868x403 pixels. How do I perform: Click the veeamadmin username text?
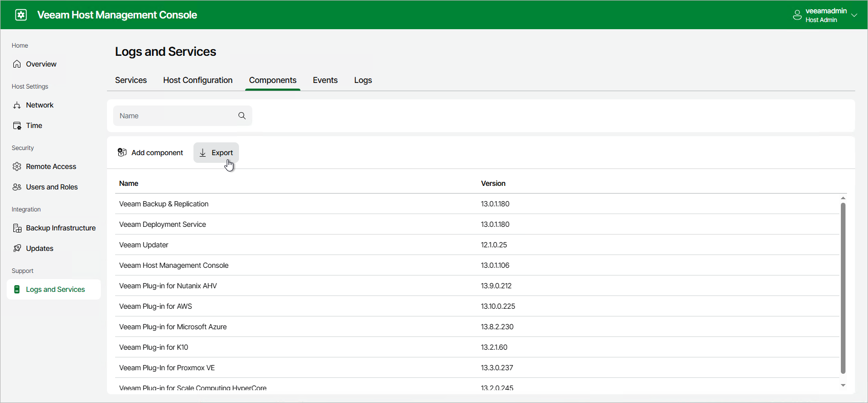coord(826,11)
